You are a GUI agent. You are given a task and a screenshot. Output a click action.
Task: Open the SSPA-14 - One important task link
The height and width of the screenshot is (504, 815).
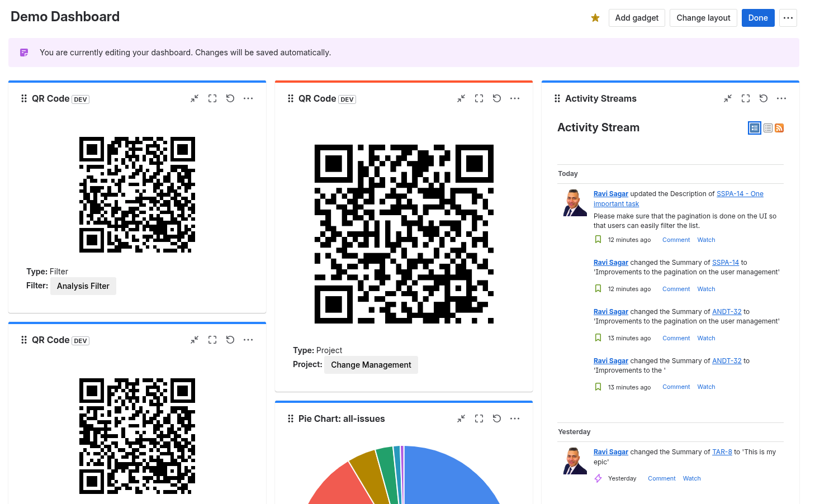pyautogui.click(x=678, y=199)
